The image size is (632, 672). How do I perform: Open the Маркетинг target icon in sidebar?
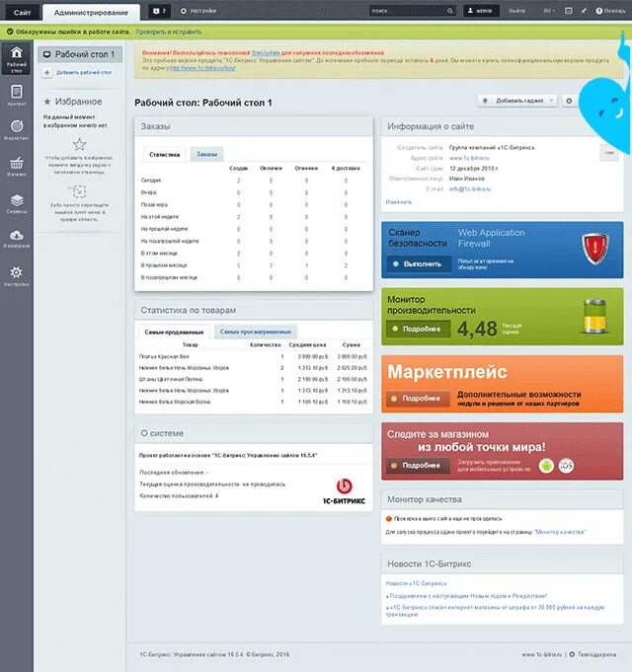tap(16, 129)
